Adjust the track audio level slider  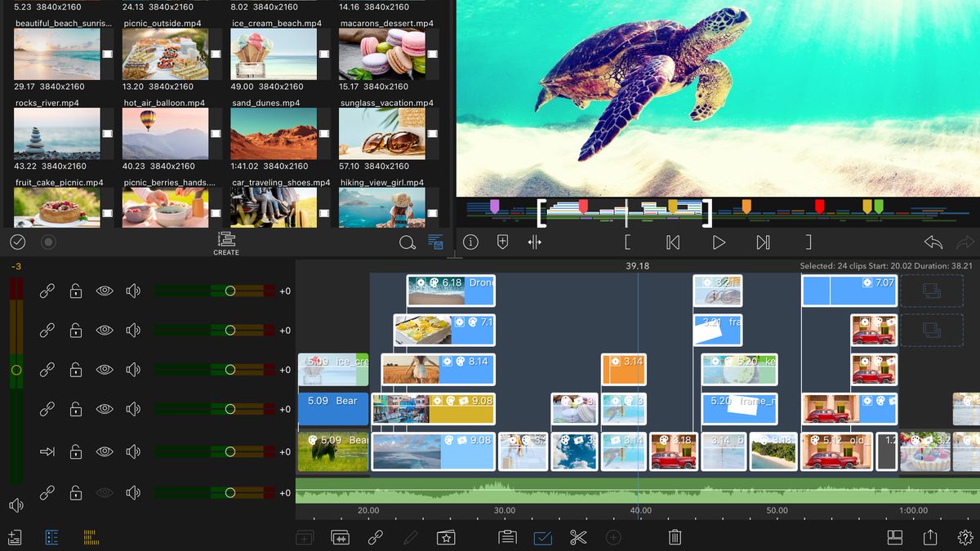230,290
